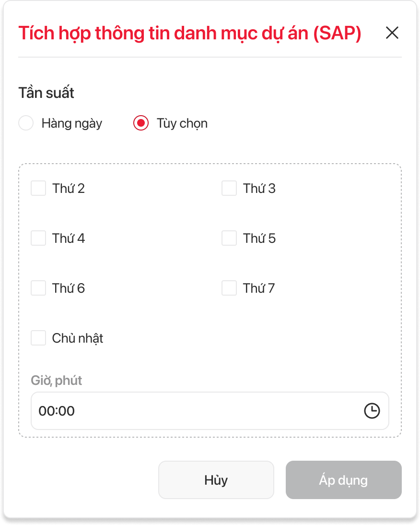Click the Hàng ngày label text
Viewport: 420px width, 525px height.
click(72, 123)
